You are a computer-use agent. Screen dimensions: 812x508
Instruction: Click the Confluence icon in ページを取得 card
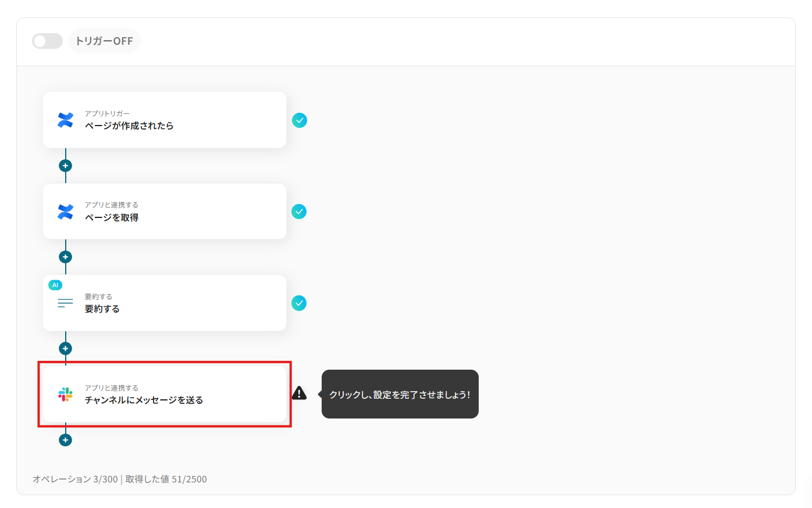pos(65,212)
